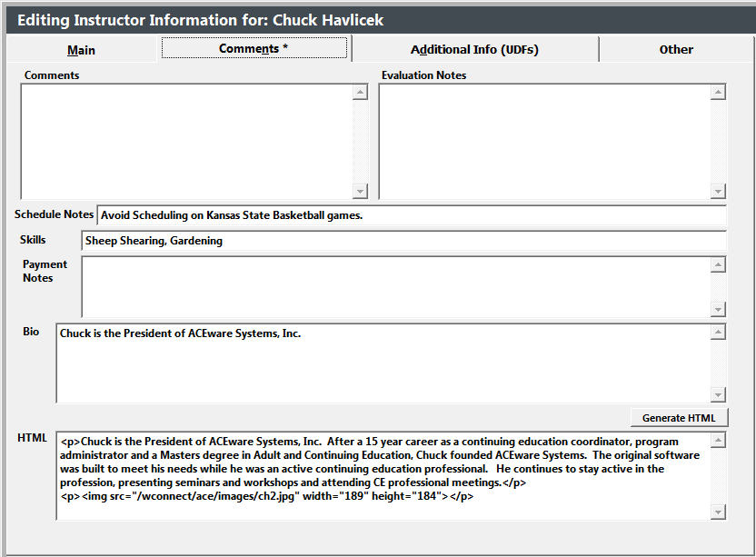Viewport: 756px width, 557px height.
Task: Click Evaluation Notes scroll down arrow
Action: tap(718, 191)
